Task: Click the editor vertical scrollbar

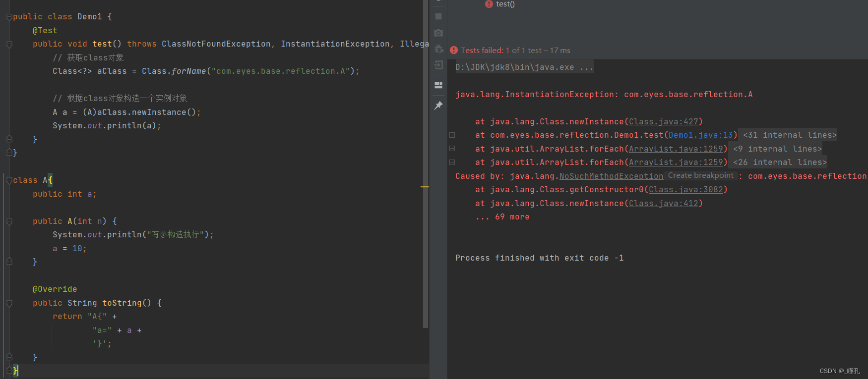Action: (425, 163)
